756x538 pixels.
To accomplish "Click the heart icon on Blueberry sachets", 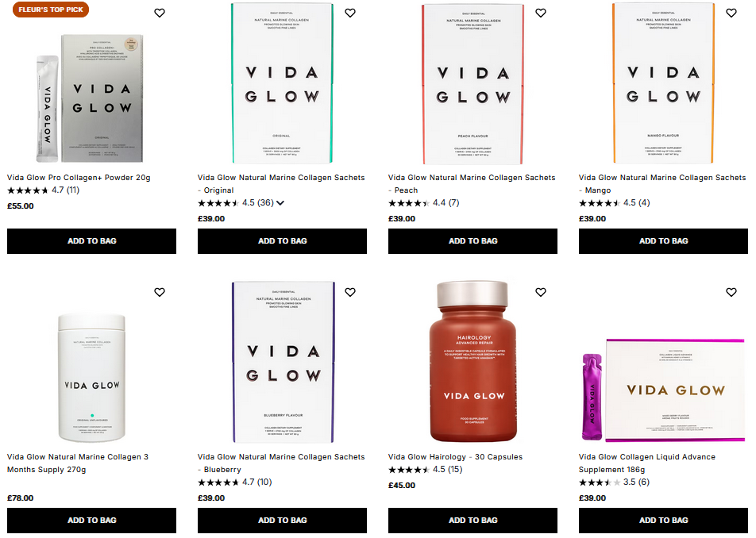I will [x=349, y=292].
